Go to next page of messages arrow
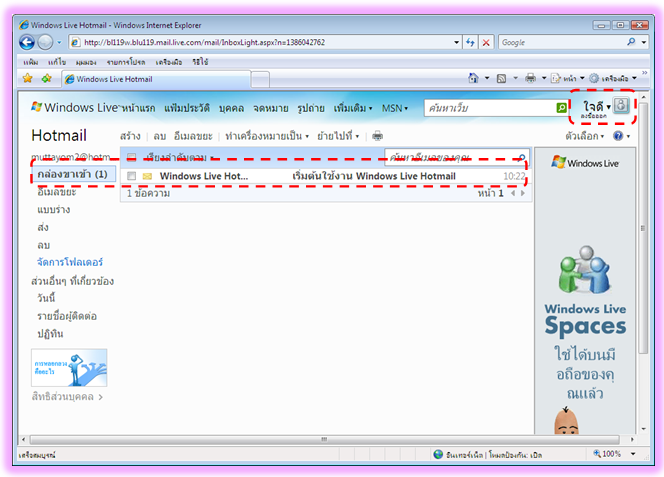Image resolution: width=664 pixels, height=477 pixels. 523,193
